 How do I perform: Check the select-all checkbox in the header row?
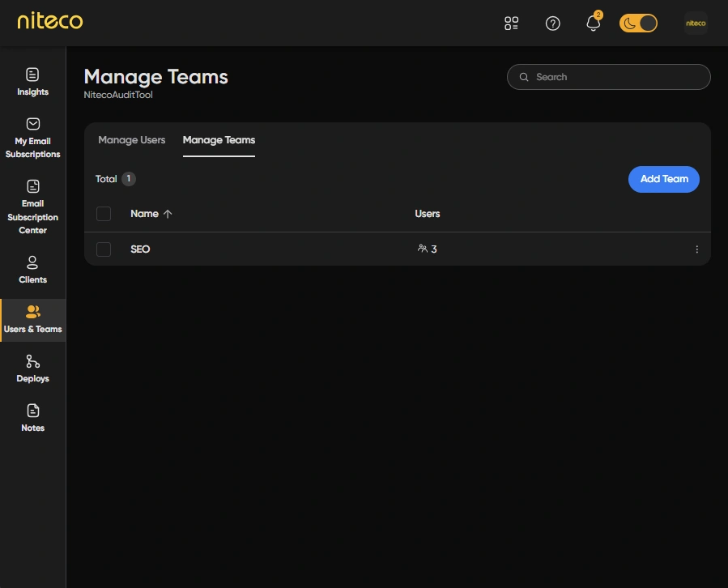click(104, 214)
